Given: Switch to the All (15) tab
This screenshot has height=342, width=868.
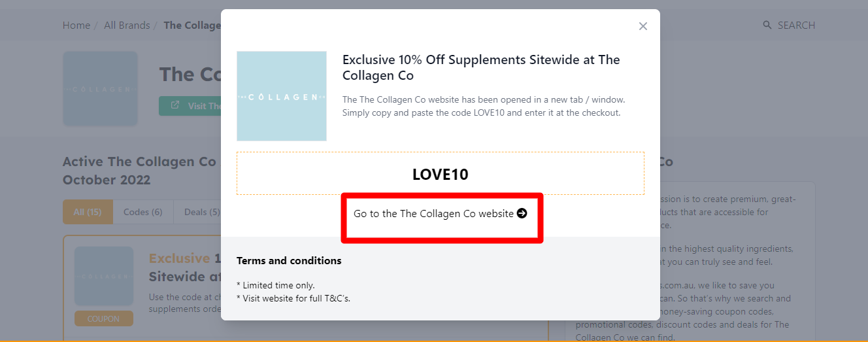Looking at the screenshot, I should tap(88, 212).
